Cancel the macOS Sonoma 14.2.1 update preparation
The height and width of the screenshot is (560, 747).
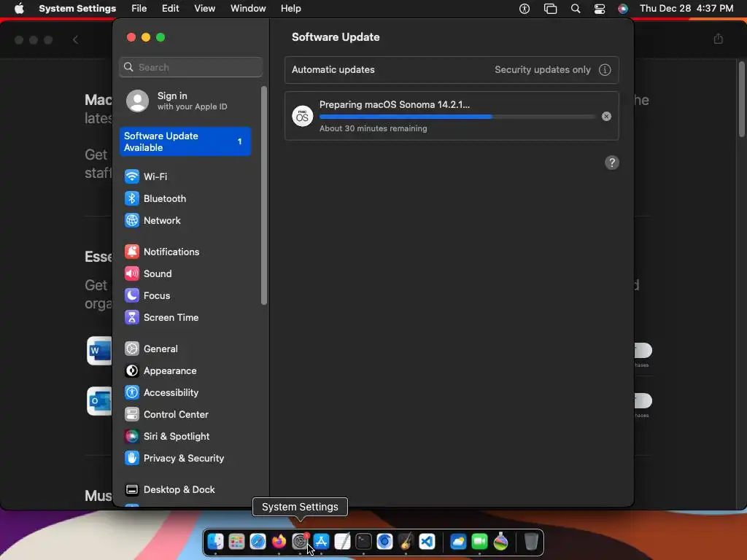click(x=606, y=117)
